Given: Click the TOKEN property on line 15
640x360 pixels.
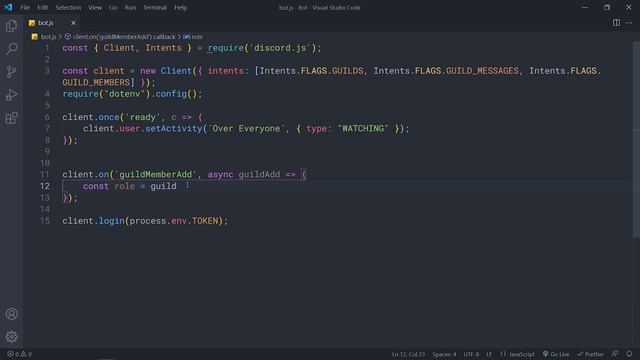Looking at the screenshot, I should (x=205, y=221).
